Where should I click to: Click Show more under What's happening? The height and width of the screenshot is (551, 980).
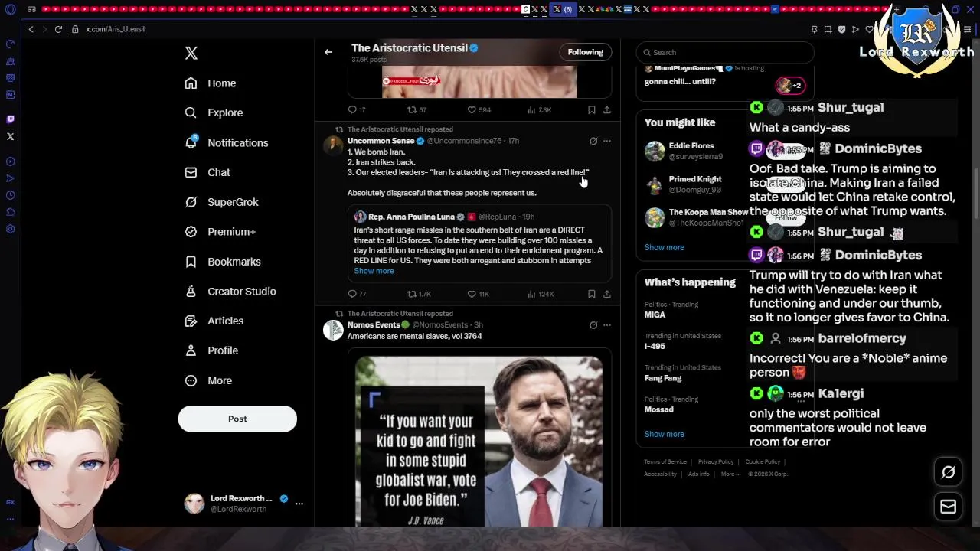[664, 434]
